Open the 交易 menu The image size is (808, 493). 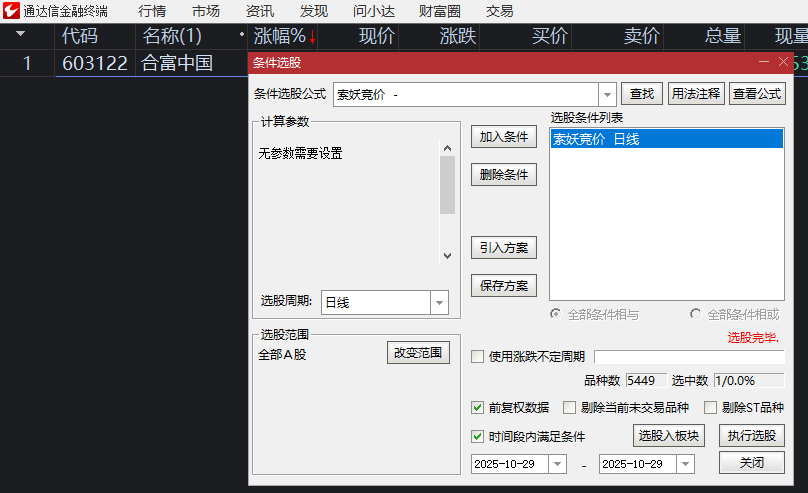(499, 11)
